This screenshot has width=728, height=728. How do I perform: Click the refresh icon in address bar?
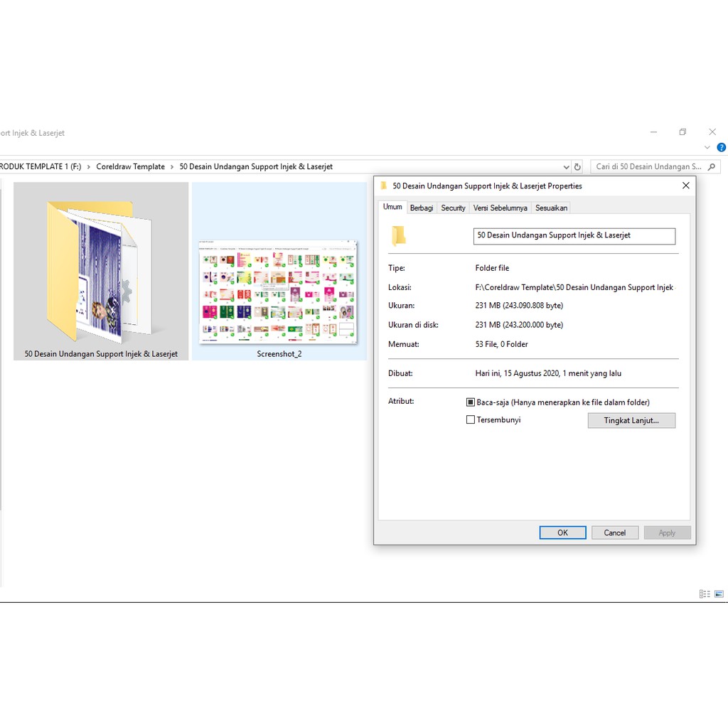(x=577, y=167)
